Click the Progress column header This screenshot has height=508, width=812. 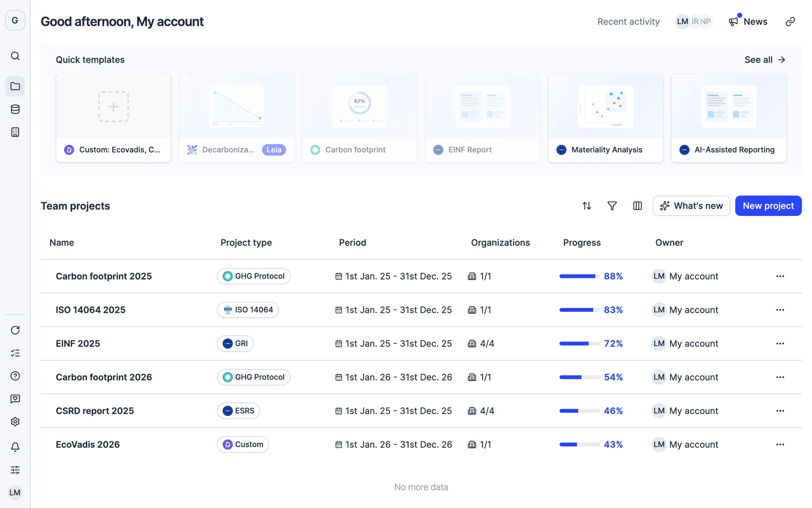(x=582, y=242)
